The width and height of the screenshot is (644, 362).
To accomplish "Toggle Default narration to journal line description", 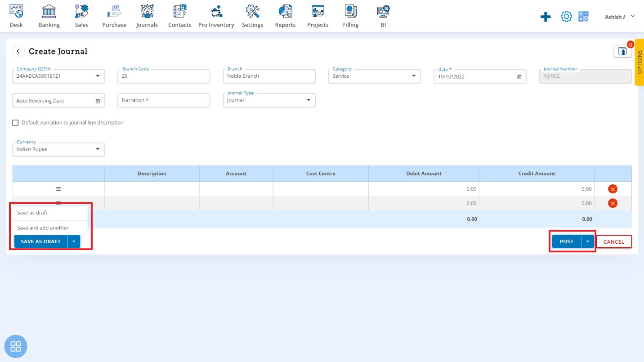I will (15, 123).
